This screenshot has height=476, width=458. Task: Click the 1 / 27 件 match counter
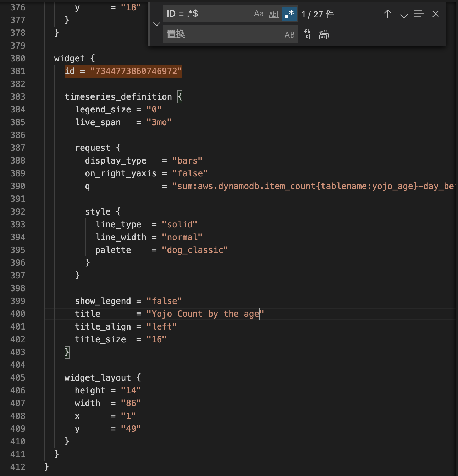click(x=317, y=14)
